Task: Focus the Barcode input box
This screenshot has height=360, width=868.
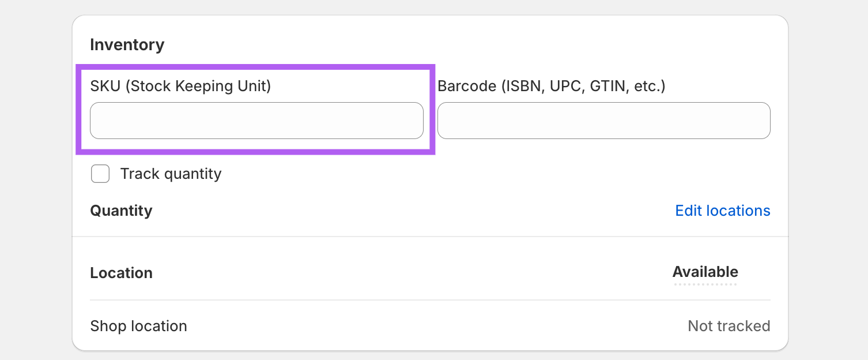Action: [603, 121]
